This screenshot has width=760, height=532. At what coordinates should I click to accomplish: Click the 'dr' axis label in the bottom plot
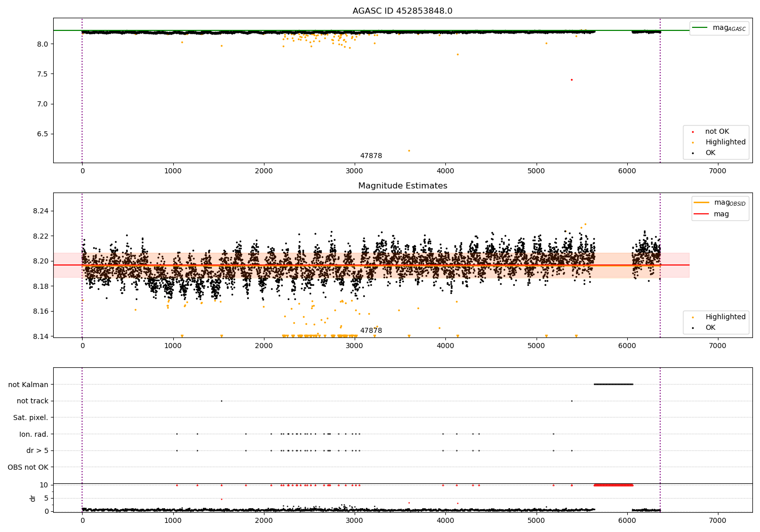[x=33, y=498]
